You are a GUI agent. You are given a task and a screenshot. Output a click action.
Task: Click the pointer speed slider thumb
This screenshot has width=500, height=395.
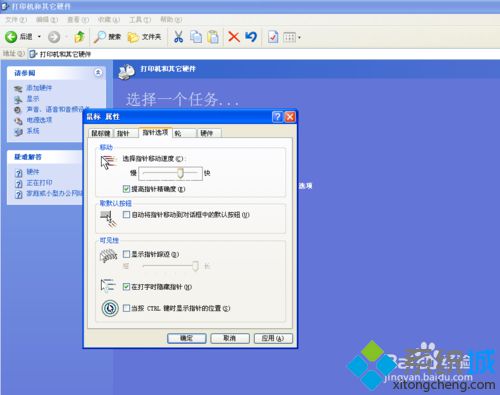tap(180, 173)
